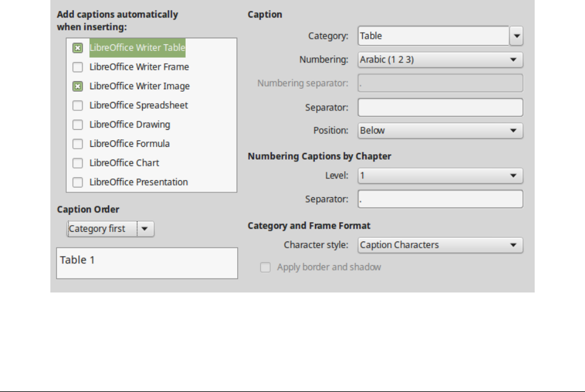Open the Caption Order dropdown

[x=110, y=229]
